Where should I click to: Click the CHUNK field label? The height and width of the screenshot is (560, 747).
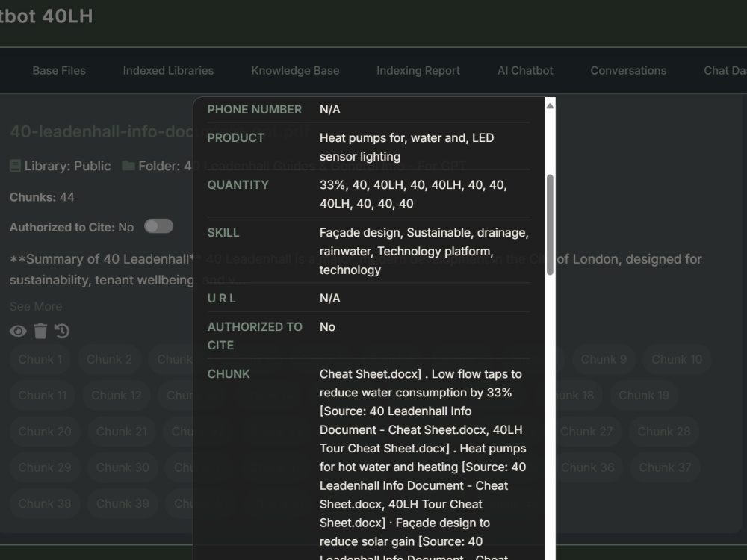coord(228,374)
